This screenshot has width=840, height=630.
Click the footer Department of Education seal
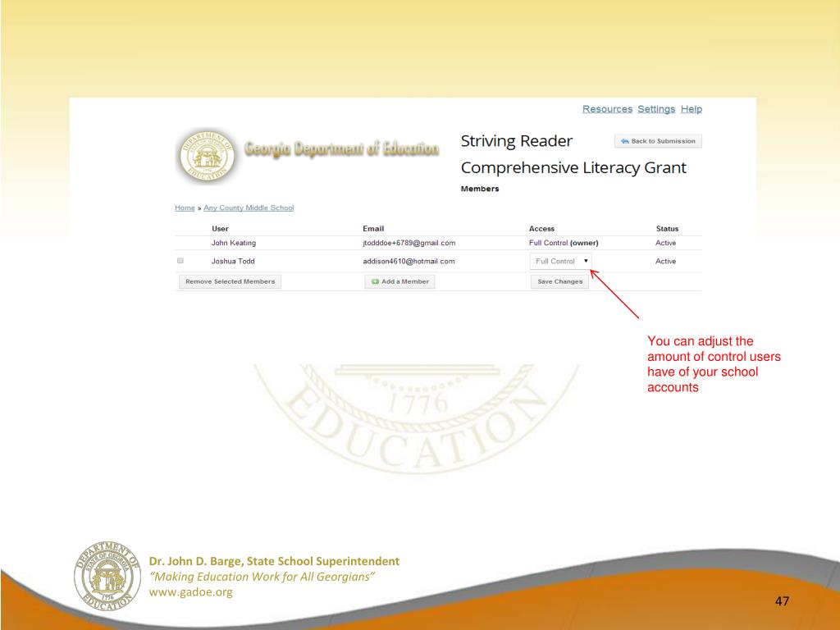tap(107, 575)
